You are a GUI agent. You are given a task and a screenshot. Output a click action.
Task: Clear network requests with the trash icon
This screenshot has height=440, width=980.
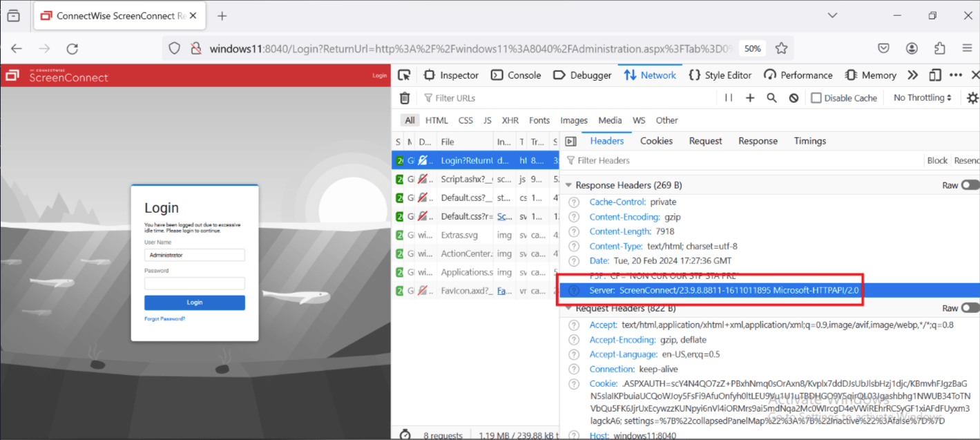404,97
